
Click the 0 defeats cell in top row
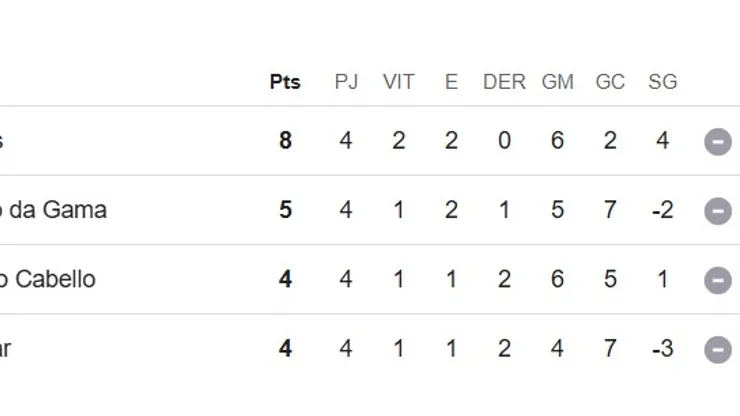pyautogui.click(x=504, y=141)
